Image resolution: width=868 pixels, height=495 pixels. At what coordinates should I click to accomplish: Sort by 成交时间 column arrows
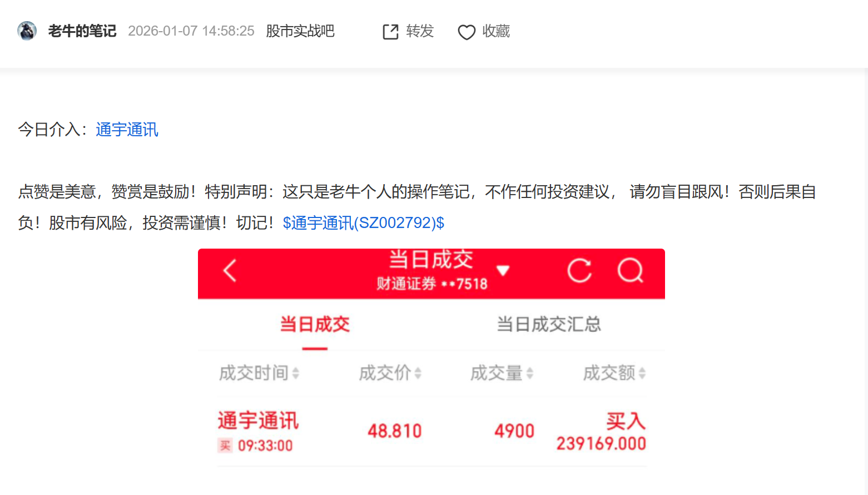click(x=296, y=373)
